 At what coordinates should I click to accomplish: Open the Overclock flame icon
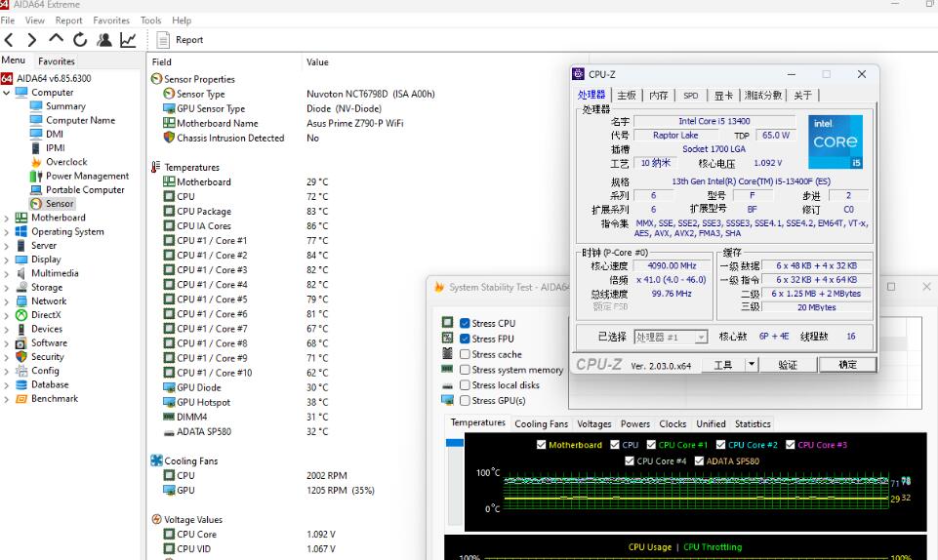[36, 162]
